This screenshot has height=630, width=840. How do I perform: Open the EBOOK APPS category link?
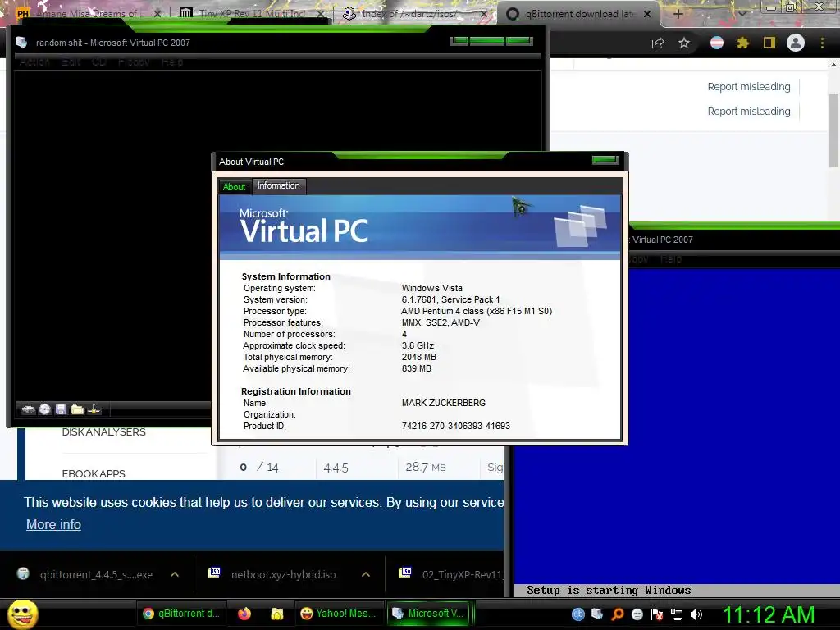pyautogui.click(x=94, y=473)
